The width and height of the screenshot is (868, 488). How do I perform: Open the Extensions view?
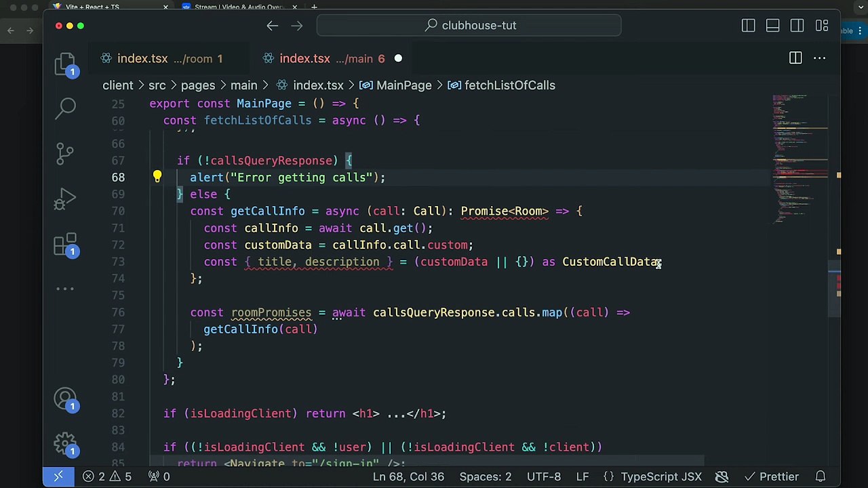(x=66, y=245)
